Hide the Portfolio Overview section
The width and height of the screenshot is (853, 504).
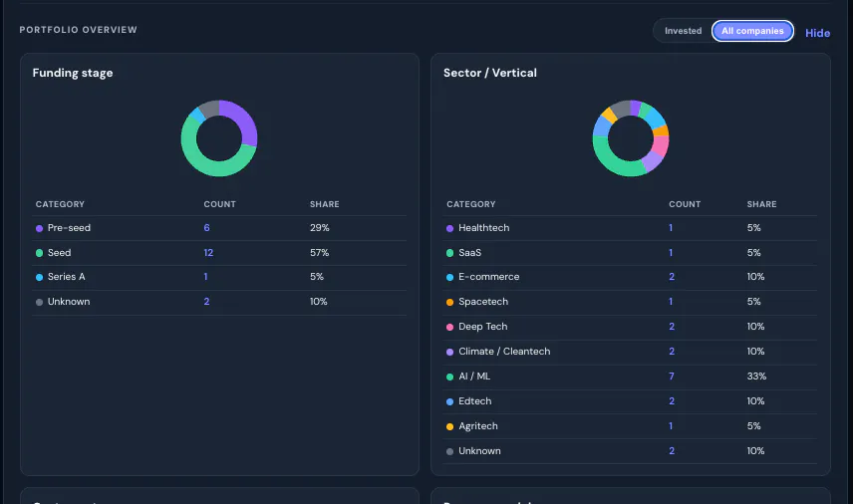817,33
